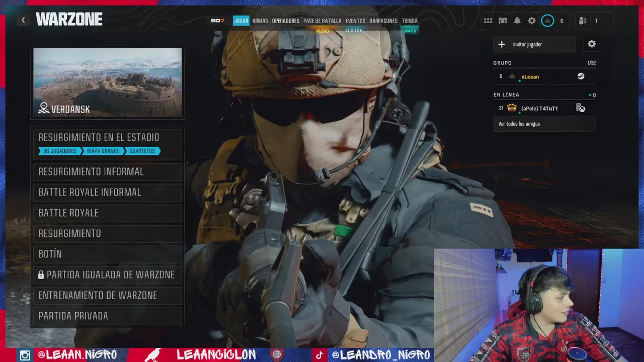Open player rank emblem profile

[547, 21]
